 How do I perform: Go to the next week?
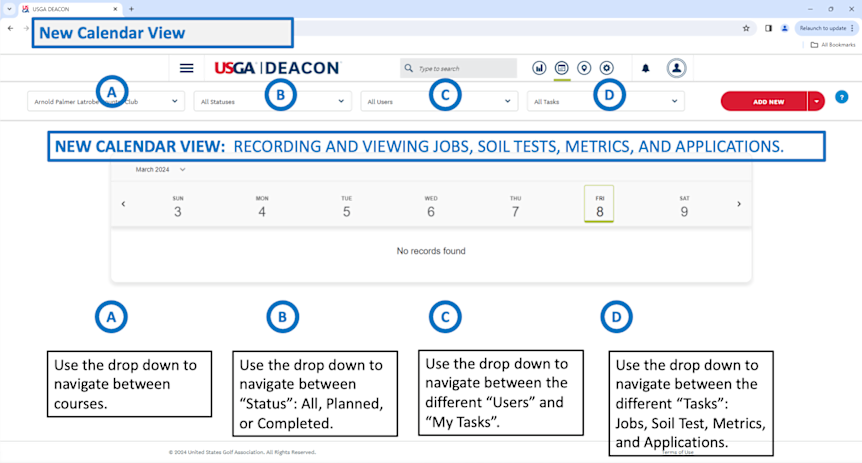(739, 204)
